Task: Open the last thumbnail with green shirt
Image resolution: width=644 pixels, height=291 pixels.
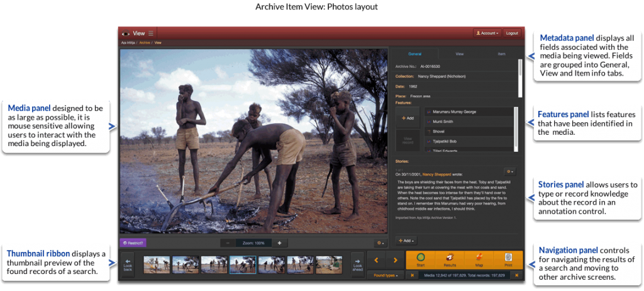Action: (x=329, y=265)
